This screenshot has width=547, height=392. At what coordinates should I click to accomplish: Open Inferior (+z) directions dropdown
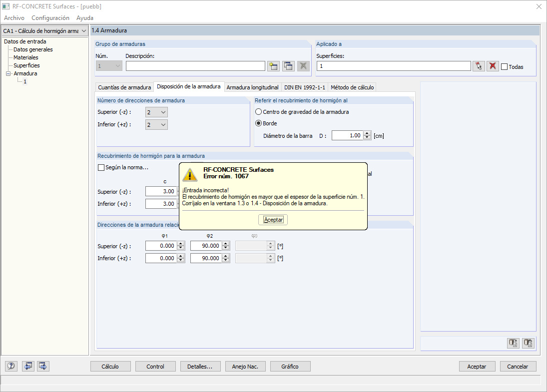156,124
